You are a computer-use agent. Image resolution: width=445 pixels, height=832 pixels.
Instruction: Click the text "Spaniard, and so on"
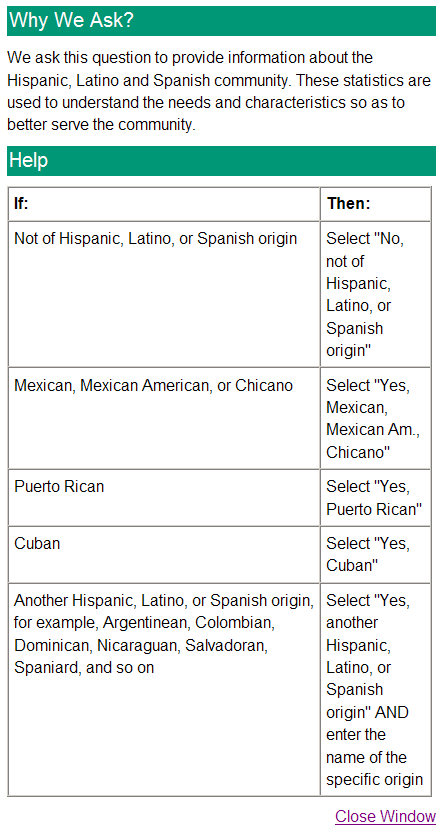(x=84, y=668)
